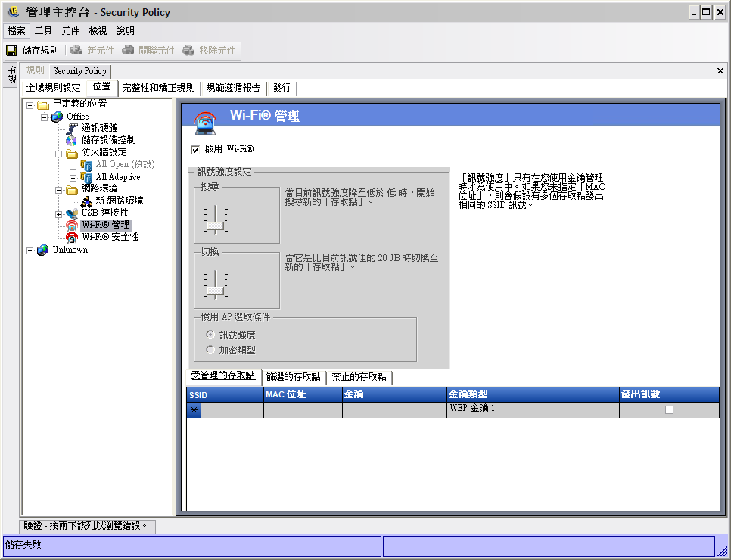This screenshot has height=560, width=731.
Task: Click the 儲存規則 button label
Action: pos(41,51)
